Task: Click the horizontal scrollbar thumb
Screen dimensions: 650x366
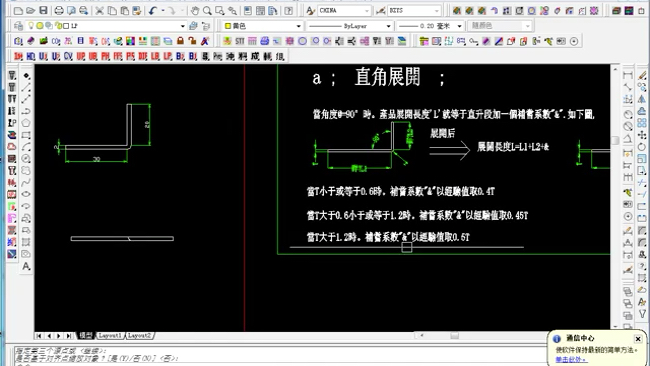Action: click(x=455, y=336)
